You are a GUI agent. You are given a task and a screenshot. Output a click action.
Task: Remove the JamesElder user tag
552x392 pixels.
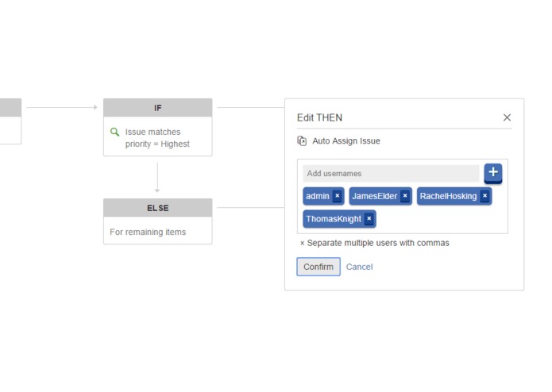pos(405,196)
